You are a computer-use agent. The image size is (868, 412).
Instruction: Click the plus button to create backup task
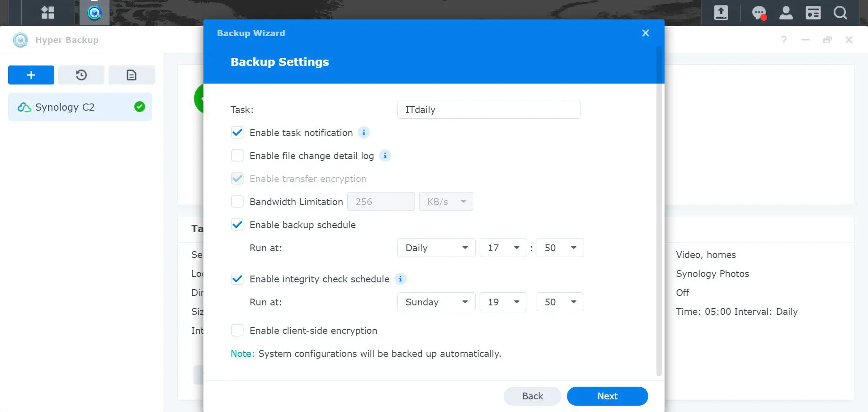[31, 75]
